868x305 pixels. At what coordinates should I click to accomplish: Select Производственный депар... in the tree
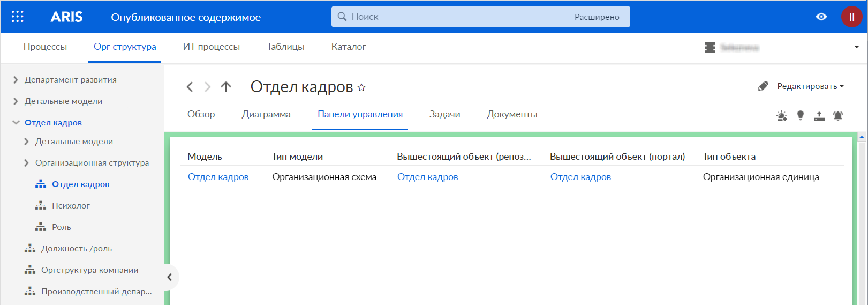(96, 292)
